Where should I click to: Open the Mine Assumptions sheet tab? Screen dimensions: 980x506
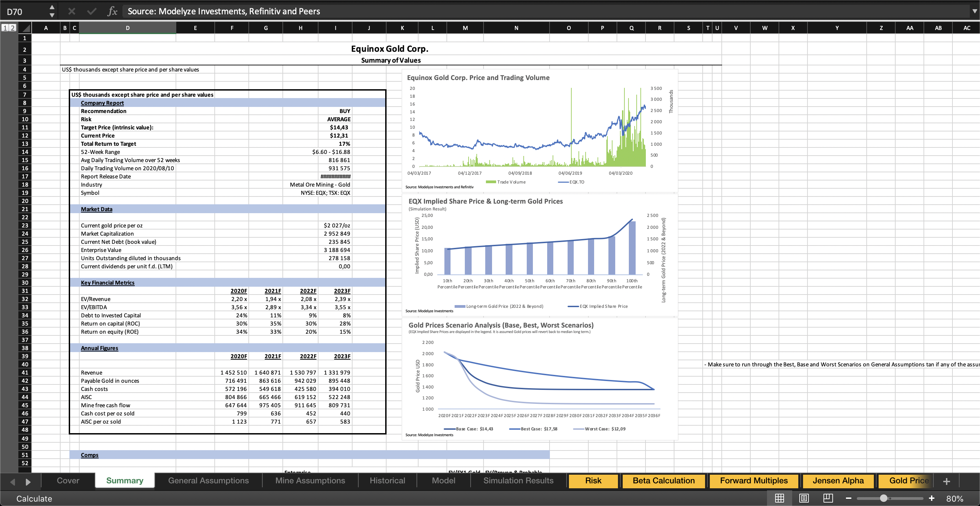coord(310,480)
